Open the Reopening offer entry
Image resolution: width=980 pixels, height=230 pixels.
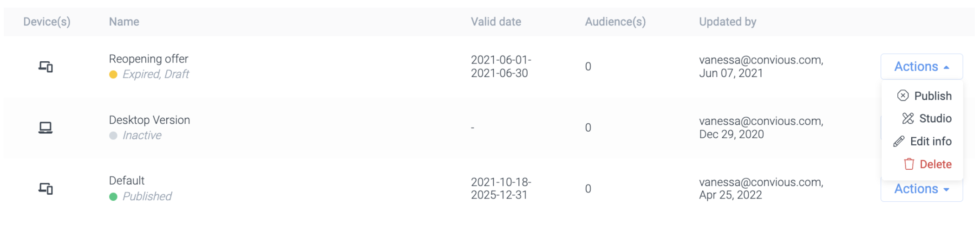(x=149, y=59)
